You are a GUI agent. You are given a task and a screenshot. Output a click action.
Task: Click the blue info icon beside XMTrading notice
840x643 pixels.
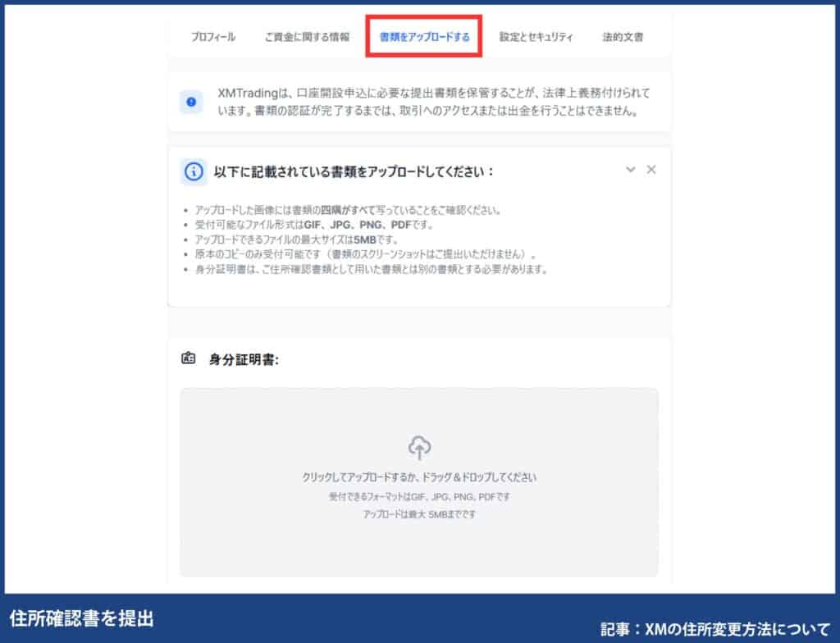[191, 102]
